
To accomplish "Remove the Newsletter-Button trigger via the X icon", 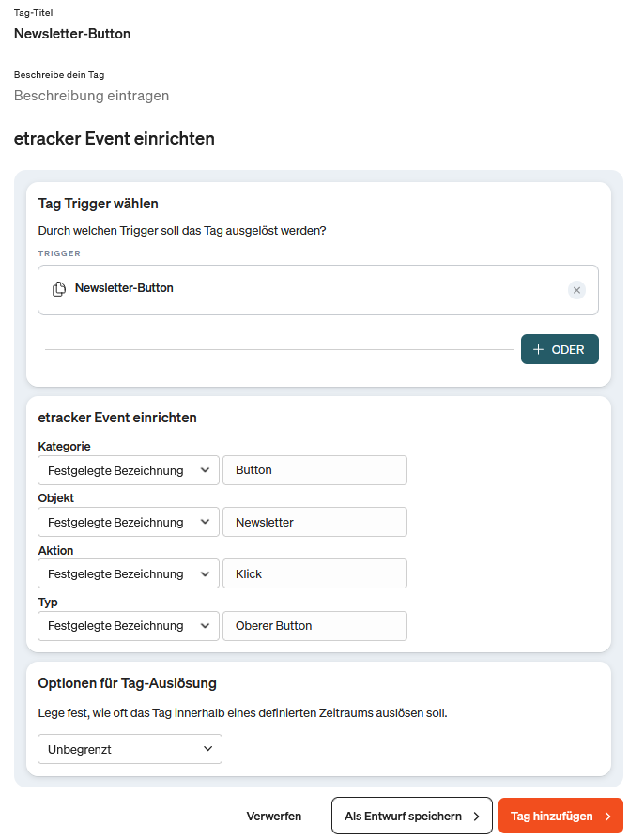I will point(576,290).
